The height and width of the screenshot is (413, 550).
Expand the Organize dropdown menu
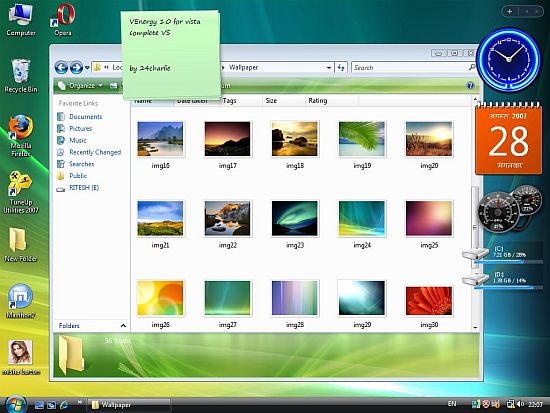pos(81,85)
